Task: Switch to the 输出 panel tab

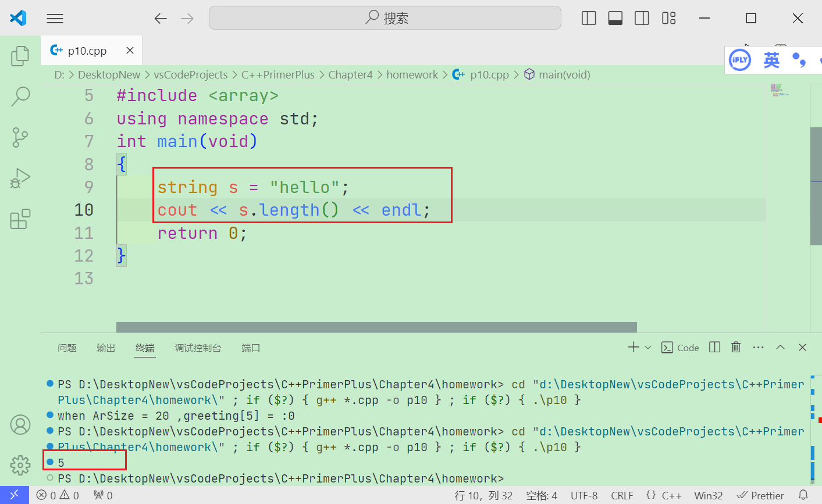Action: click(x=106, y=348)
